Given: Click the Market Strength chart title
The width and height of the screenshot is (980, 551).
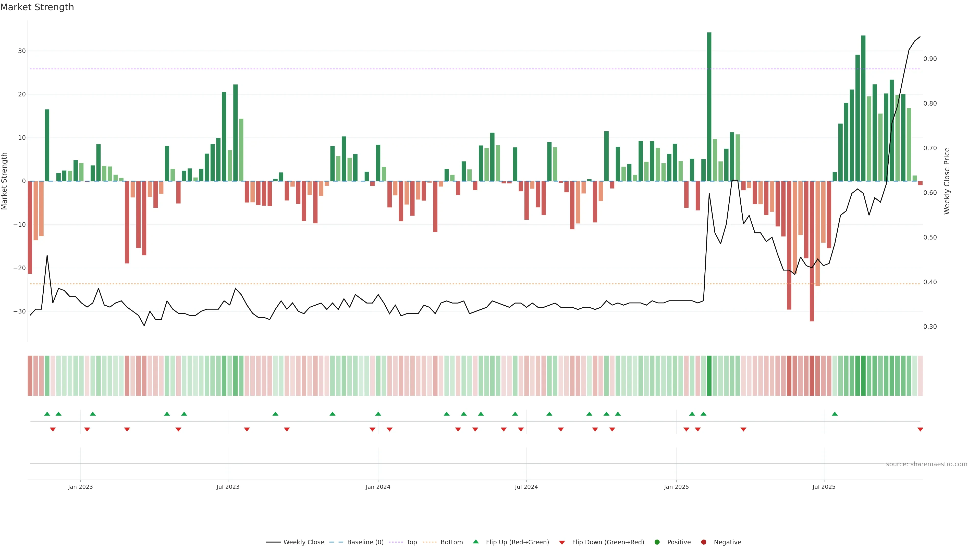Looking at the screenshot, I should coord(37,7).
